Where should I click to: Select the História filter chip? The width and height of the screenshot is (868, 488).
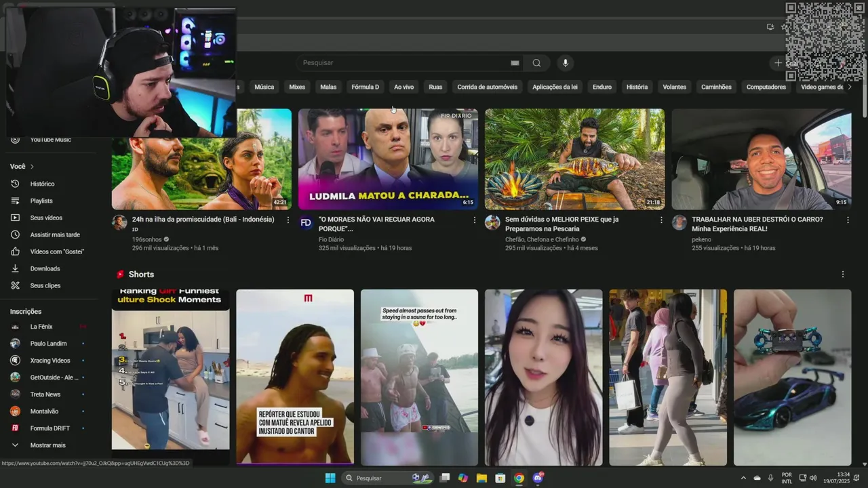(637, 87)
